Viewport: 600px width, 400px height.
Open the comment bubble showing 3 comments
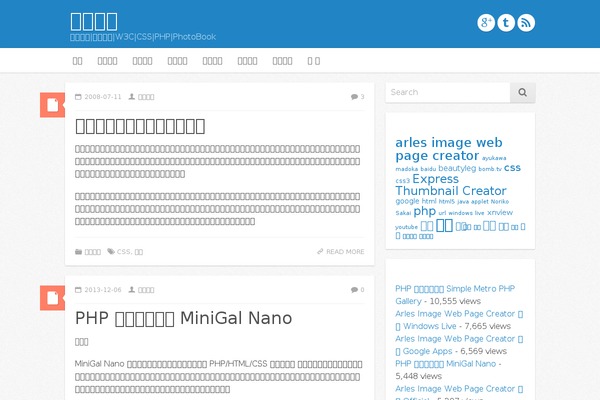pos(357,97)
